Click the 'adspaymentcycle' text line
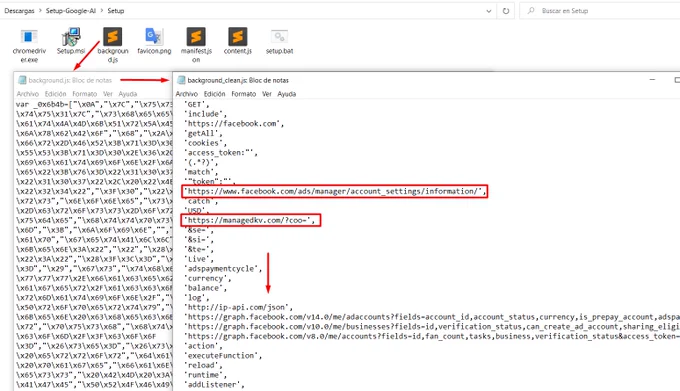 coord(223,269)
